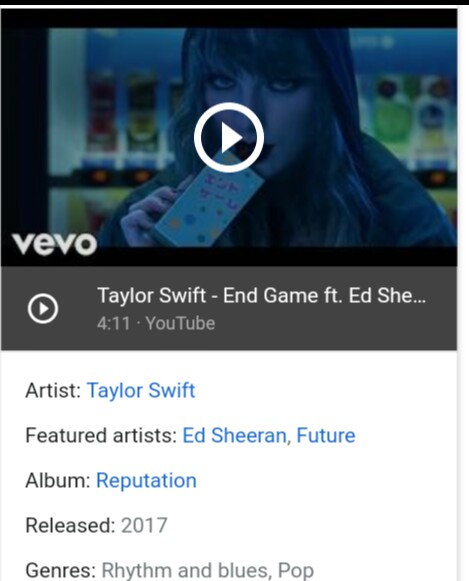Click the genre text Rhythm and blues, Pop
The width and height of the screenshot is (469, 581).
coord(207,570)
